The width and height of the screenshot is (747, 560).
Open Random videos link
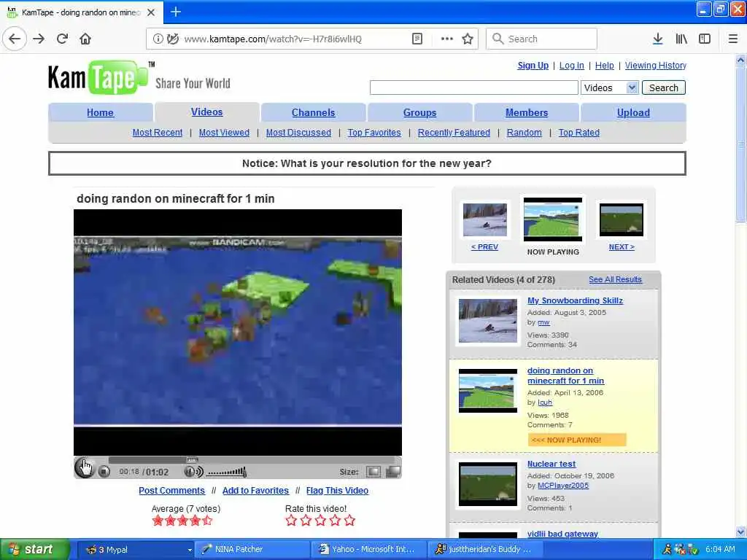pos(524,133)
